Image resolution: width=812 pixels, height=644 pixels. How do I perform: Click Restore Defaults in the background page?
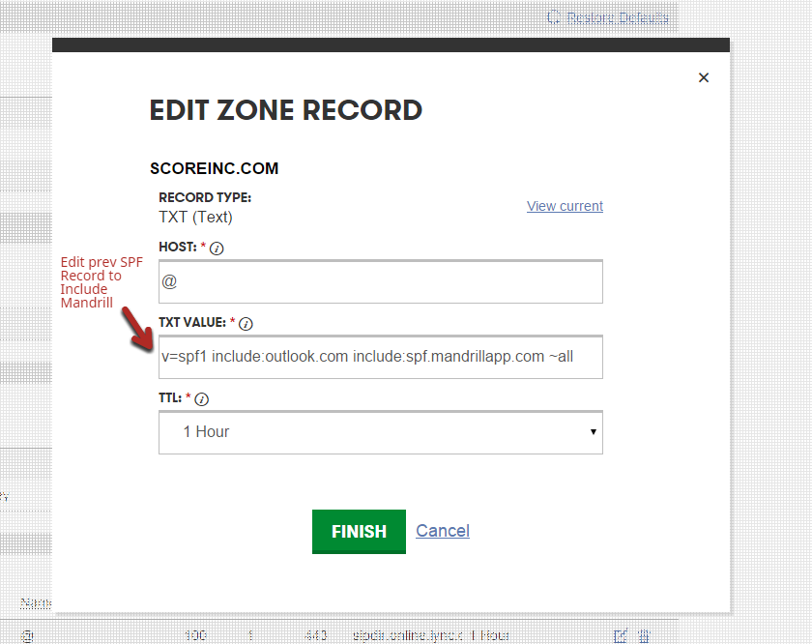coord(608,17)
